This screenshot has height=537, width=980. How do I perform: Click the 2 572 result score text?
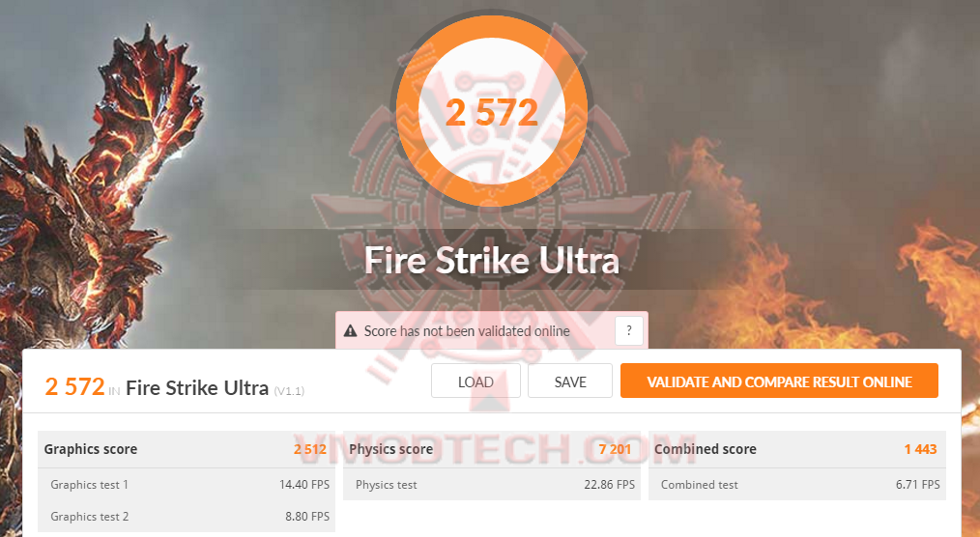(x=74, y=387)
